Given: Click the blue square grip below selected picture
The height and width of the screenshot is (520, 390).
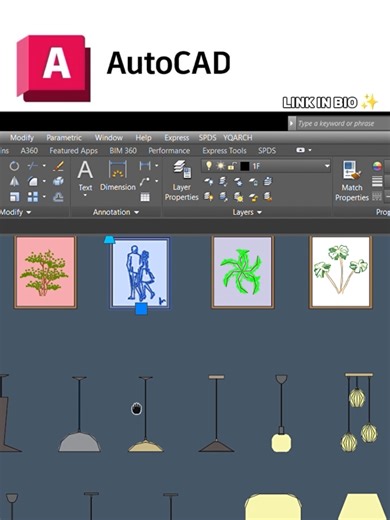Looking at the screenshot, I should tap(141, 308).
